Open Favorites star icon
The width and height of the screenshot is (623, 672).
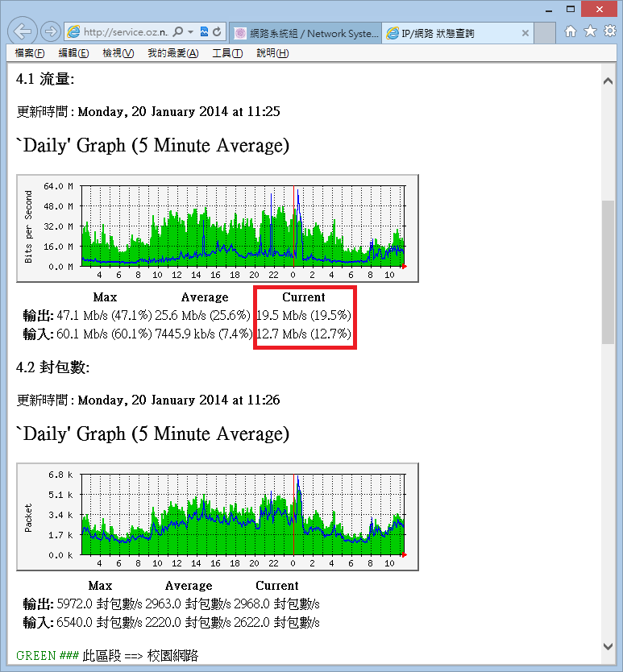590,31
